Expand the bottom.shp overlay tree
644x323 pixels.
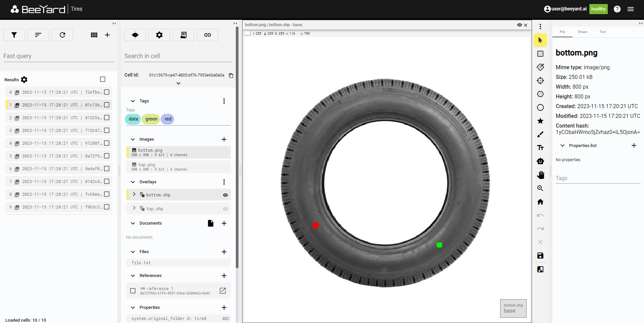click(134, 194)
